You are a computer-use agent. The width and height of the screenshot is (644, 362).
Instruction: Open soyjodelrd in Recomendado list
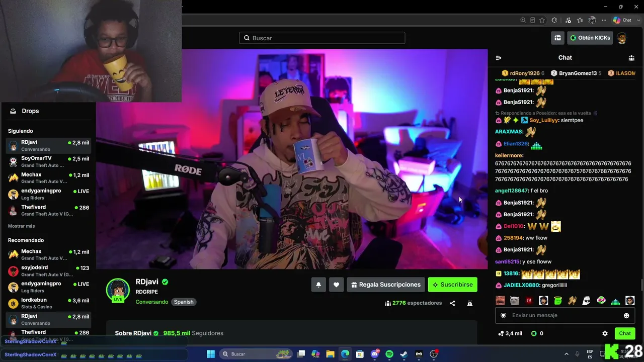point(48,270)
